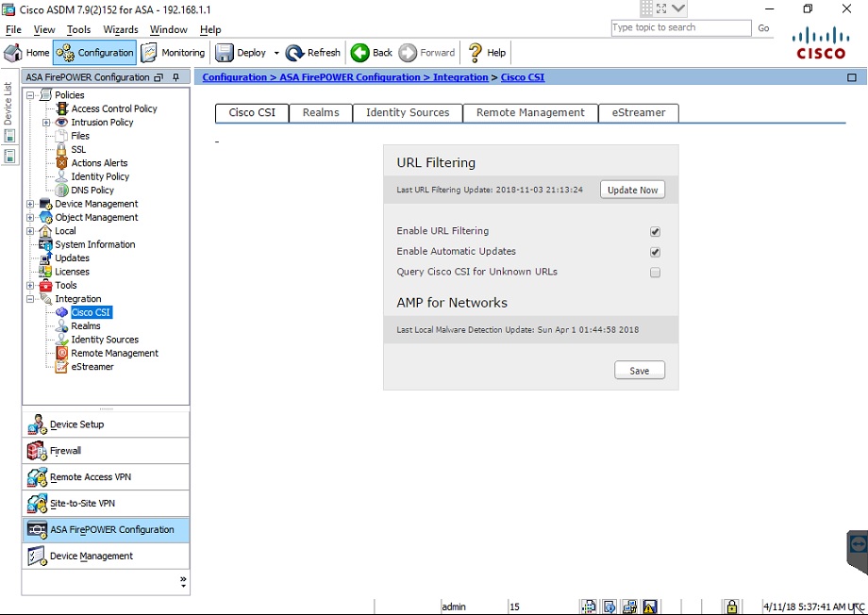Expand navigation buttons with double chevron
Viewport: 868px width, 615px height.
tap(183, 581)
